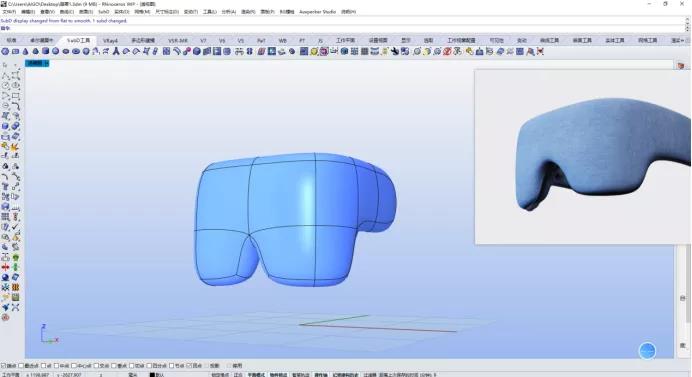Image resolution: width=692 pixels, height=377 pixels.
Task: Click the black layer color swatch in the status bar
Action: [152, 374]
